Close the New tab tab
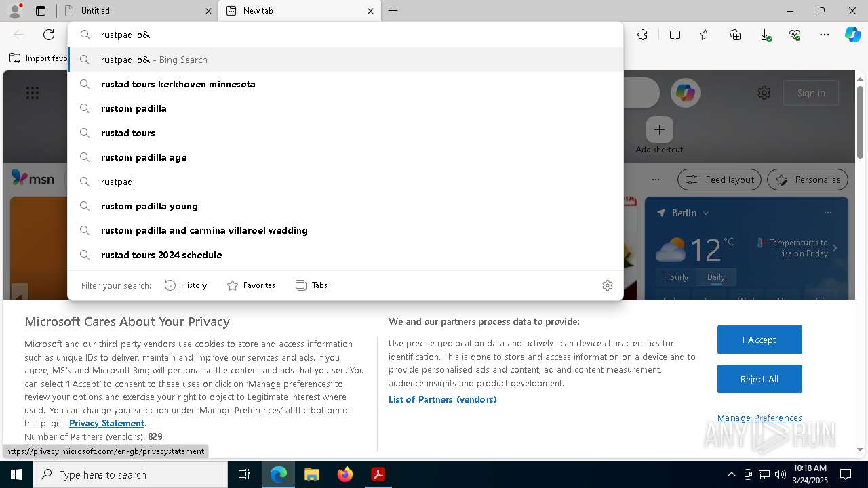The height and width of the screenshot is (488, 868). [370, 11]
